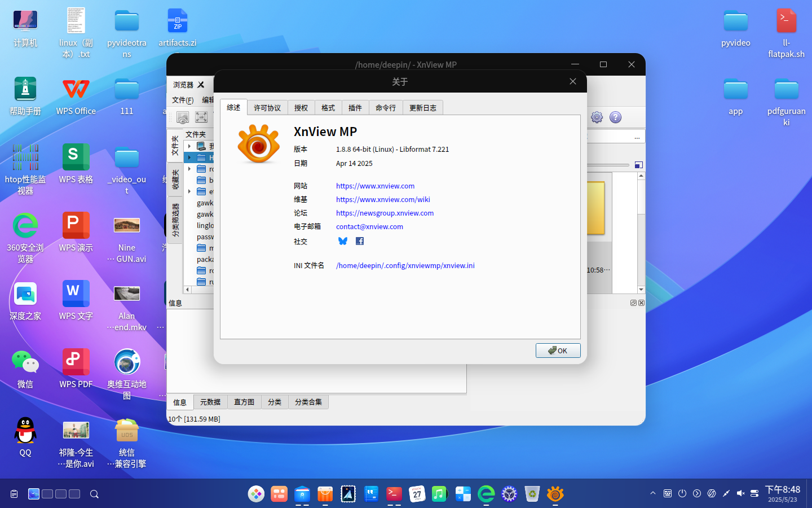Switch to the 许可协议 tab

tap(267, 108)
